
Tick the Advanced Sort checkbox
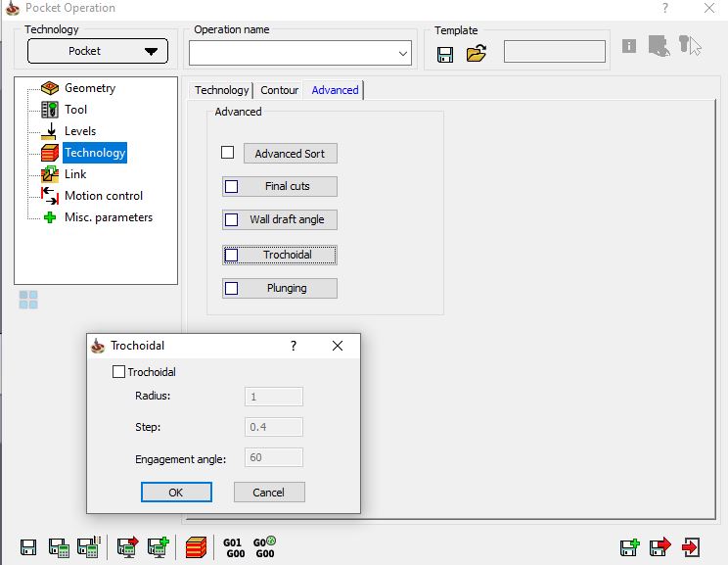tap(228, 153)
